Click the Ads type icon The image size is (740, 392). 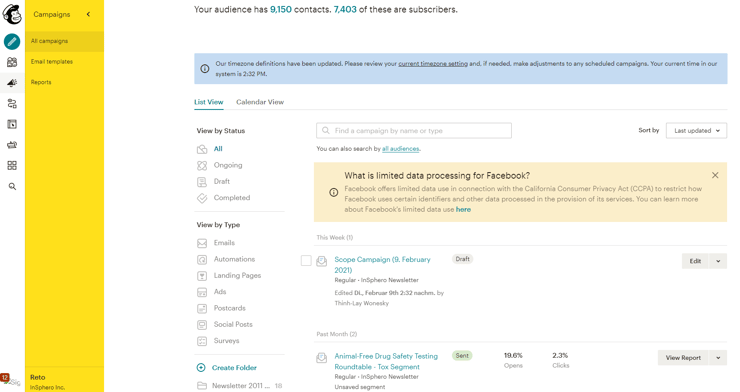[x=202, y=292]
